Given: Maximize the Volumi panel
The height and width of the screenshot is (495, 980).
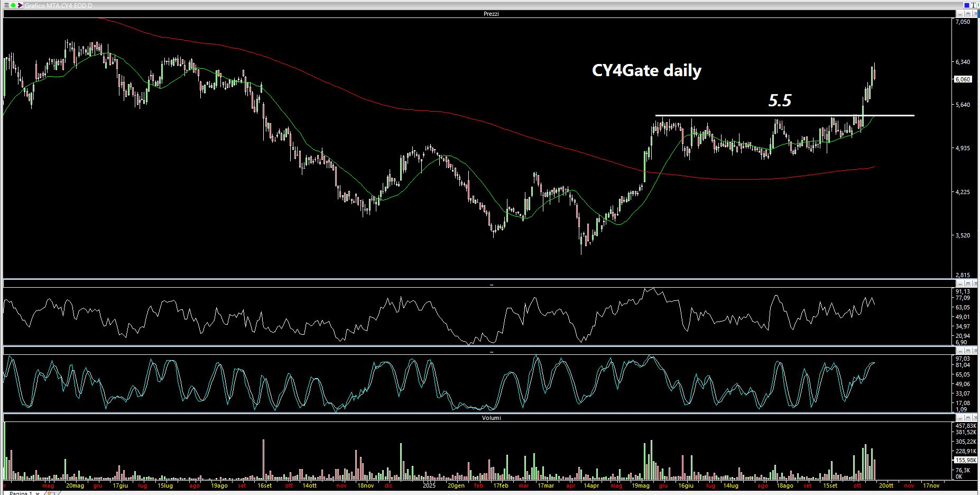Looking at the screenshot, I should pyautogui.click(x=968, y=418).
